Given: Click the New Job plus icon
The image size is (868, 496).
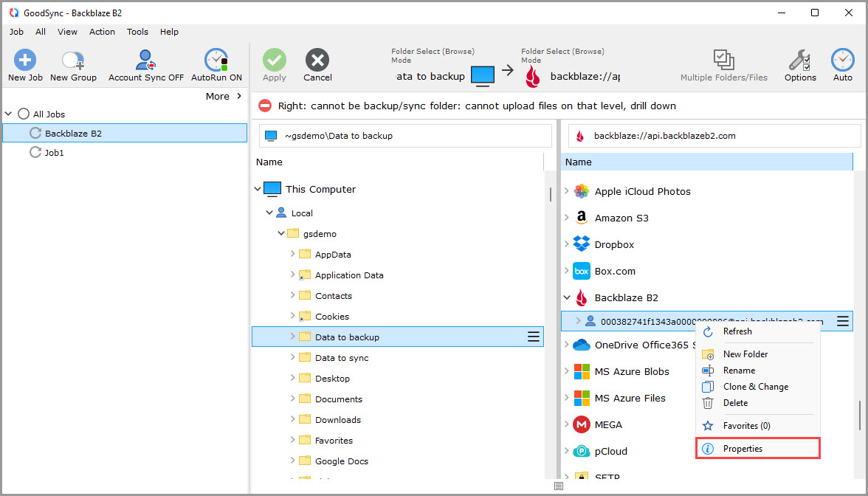Looking at the screenshot, I should 25,60.
